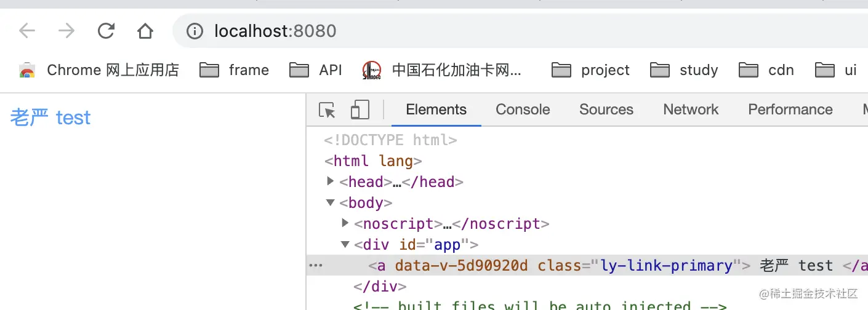Go back using the back arrow
The height and width of the screenshot is (310, 868).
pos(27,31)
